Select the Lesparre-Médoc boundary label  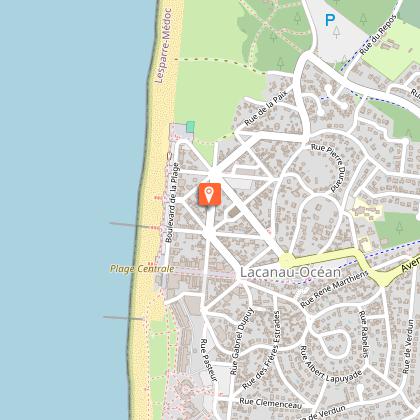pos(164,46)
